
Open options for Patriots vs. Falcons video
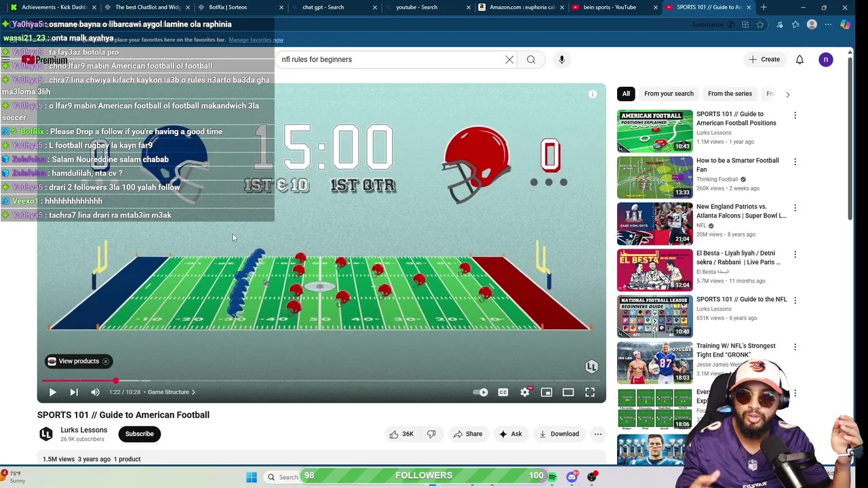(x=795, y=208)
